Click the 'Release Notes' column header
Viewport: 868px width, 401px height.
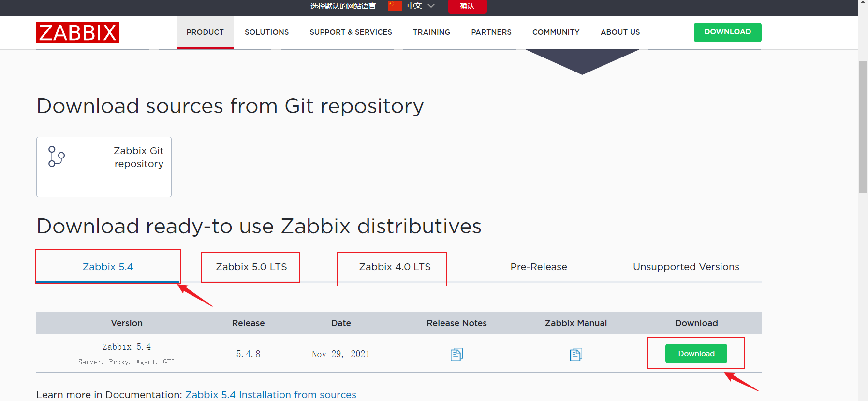tap(456, 323)
